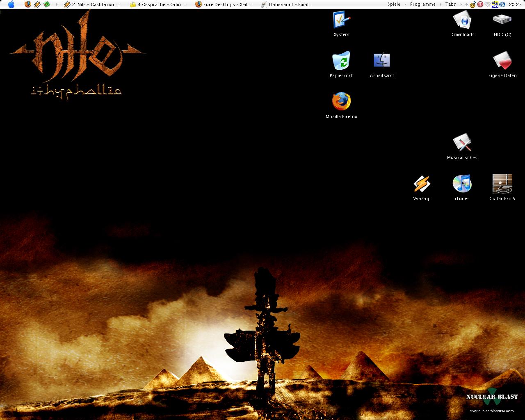Viewport: 525px width, 420px height.
Task: Click the green ICQ flower quick launch icon
Action: (x=47, y=5)
